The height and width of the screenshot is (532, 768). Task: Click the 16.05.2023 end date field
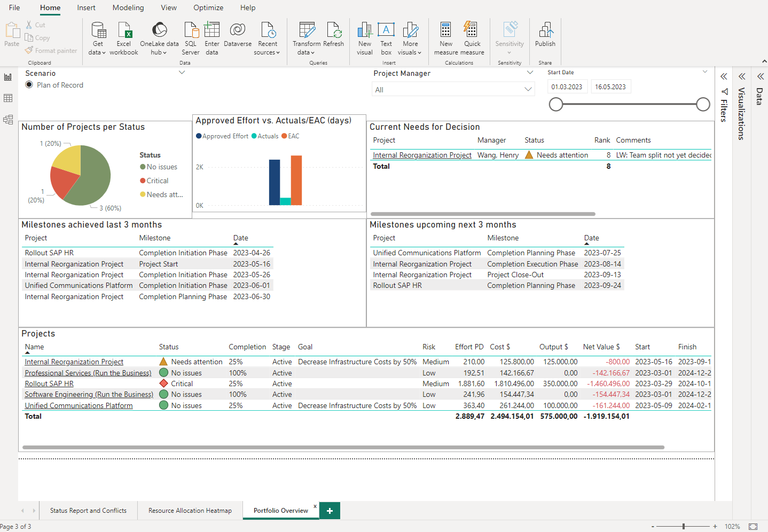(610, 87)
